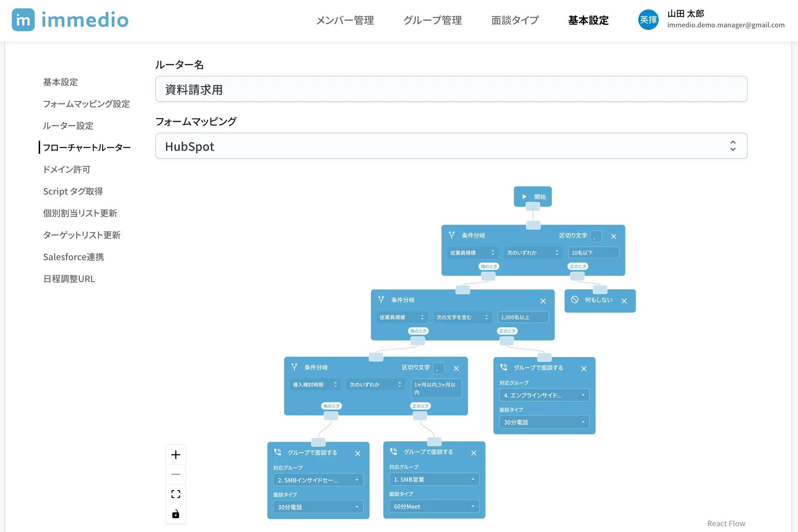Click the 1,000名以上 condition value field
The width and height of the screenshot is (798, 532).
click(x=523, y=317)
